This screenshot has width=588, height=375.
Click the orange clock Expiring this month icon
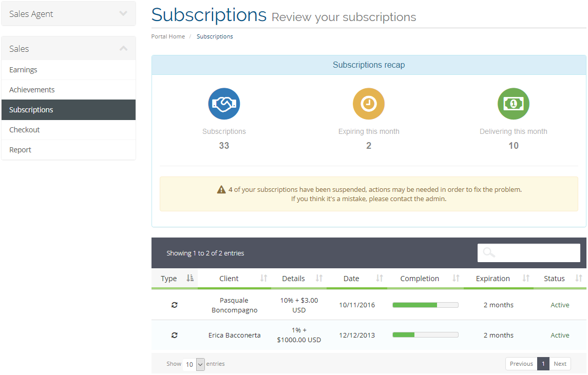[369, 104]
